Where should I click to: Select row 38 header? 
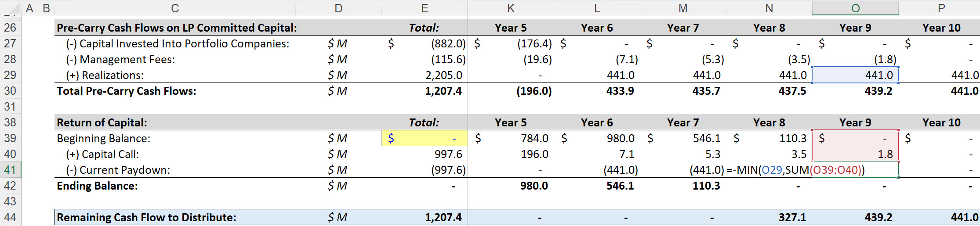click(x=10, y=122)
